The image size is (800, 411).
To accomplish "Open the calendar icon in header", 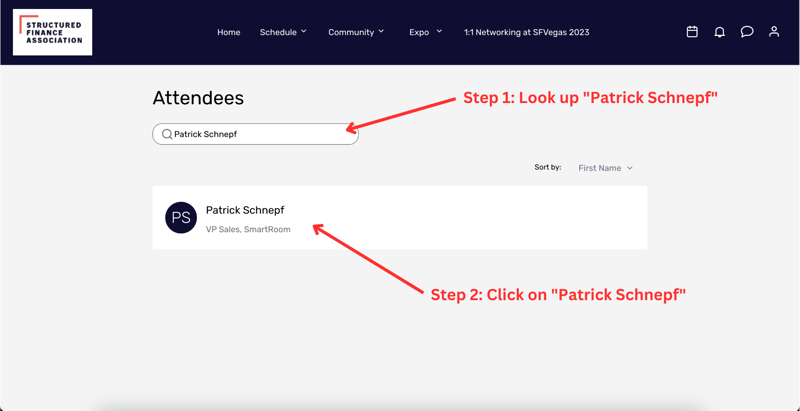I will click(x=692, y=32).
